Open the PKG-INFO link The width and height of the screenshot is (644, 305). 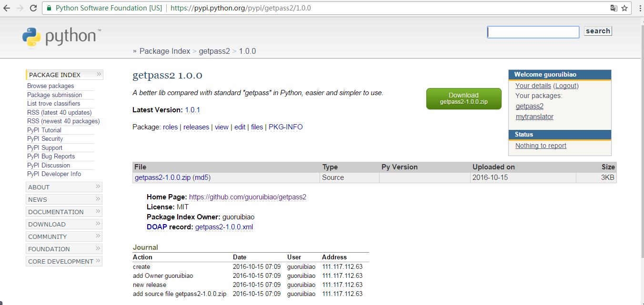point(286,127)
